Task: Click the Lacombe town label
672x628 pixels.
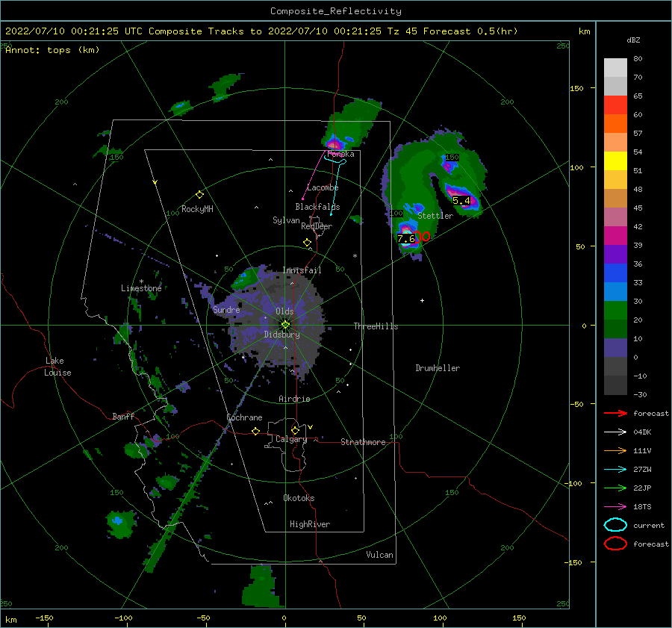Action: click(323, 187)
